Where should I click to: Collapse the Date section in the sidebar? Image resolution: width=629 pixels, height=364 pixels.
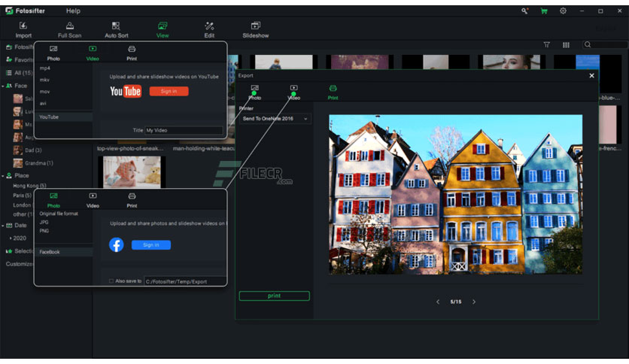coord(3,226)
